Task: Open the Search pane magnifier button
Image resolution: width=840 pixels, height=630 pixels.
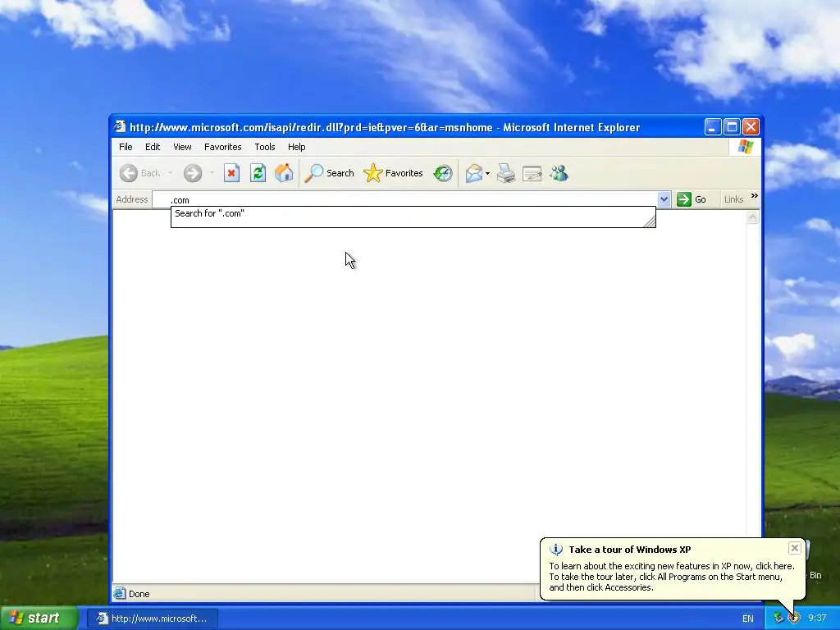Action: pos(329,173)
